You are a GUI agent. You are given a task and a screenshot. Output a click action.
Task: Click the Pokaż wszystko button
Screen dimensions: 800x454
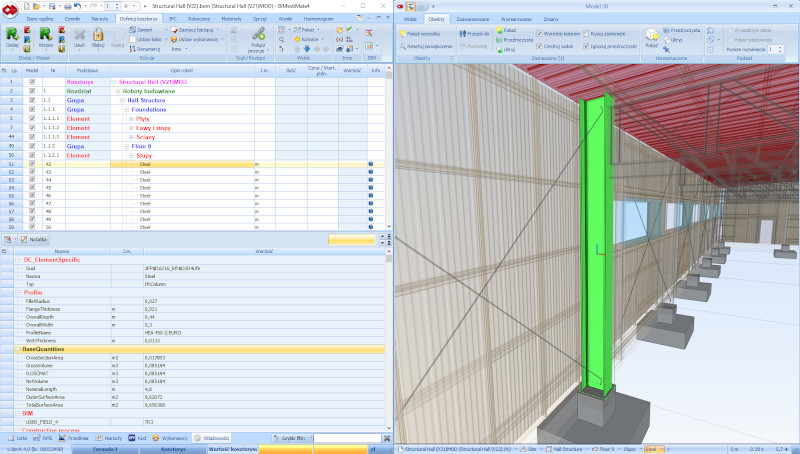coord(424,32)
